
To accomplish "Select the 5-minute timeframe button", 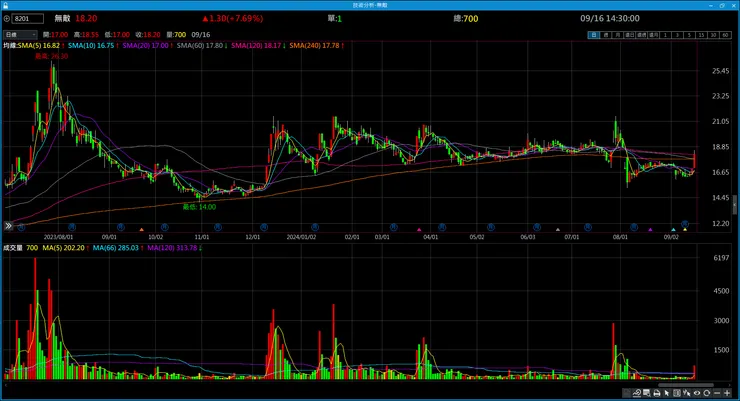I will point(690,35).
